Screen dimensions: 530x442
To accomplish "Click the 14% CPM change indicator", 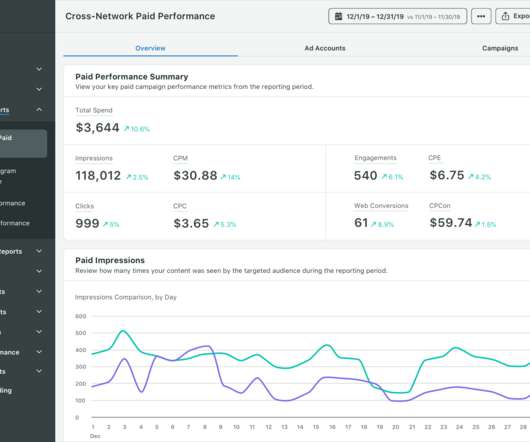I will [230, 177].
